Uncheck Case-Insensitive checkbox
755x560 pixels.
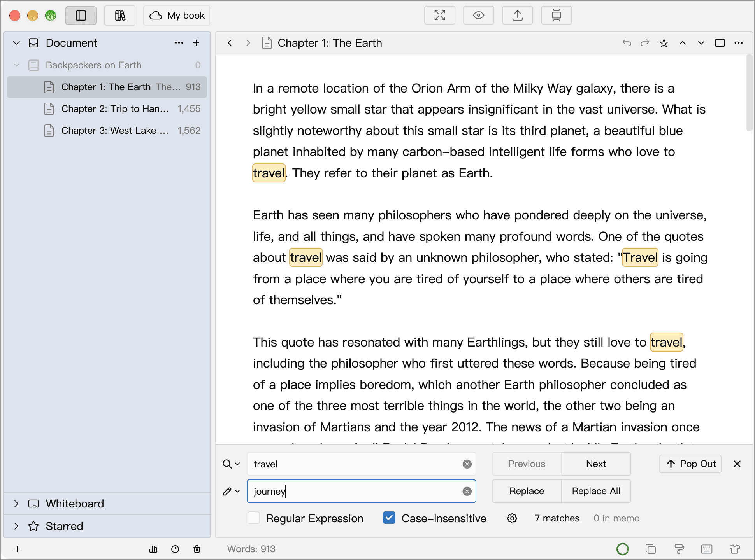coord(389,518)
